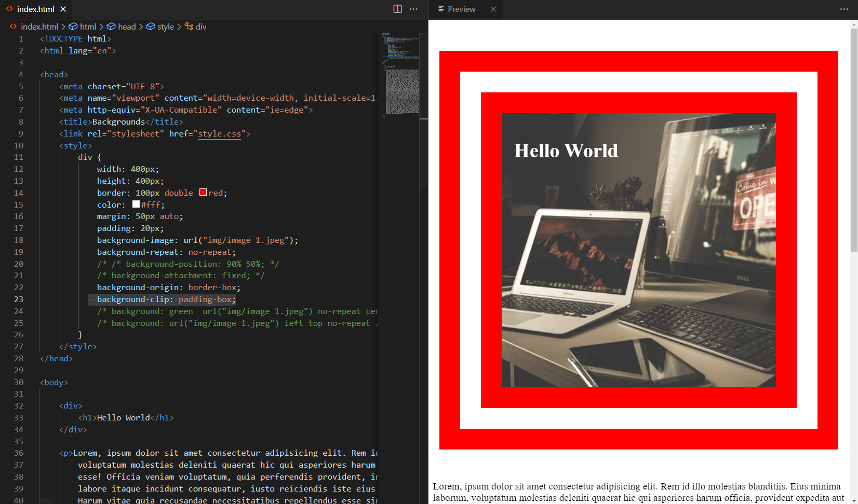Click the Preview tab's document icon
The image size is (858, 504).
441,9
